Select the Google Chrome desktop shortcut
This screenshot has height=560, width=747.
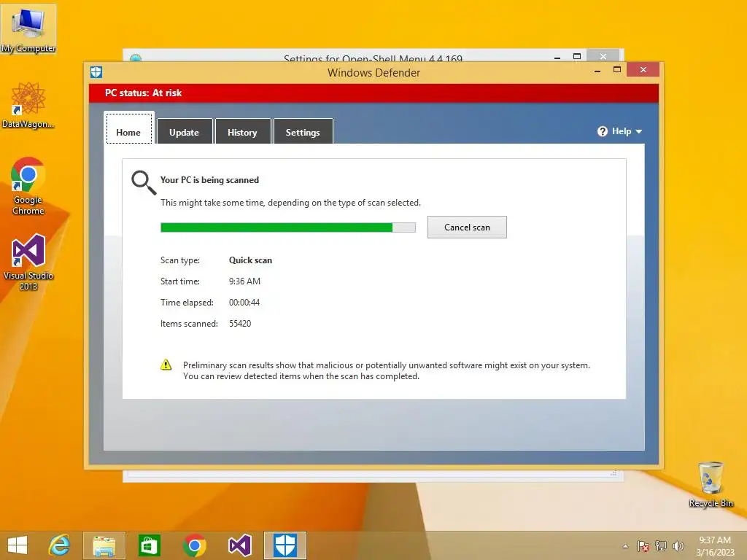(28, 186)
